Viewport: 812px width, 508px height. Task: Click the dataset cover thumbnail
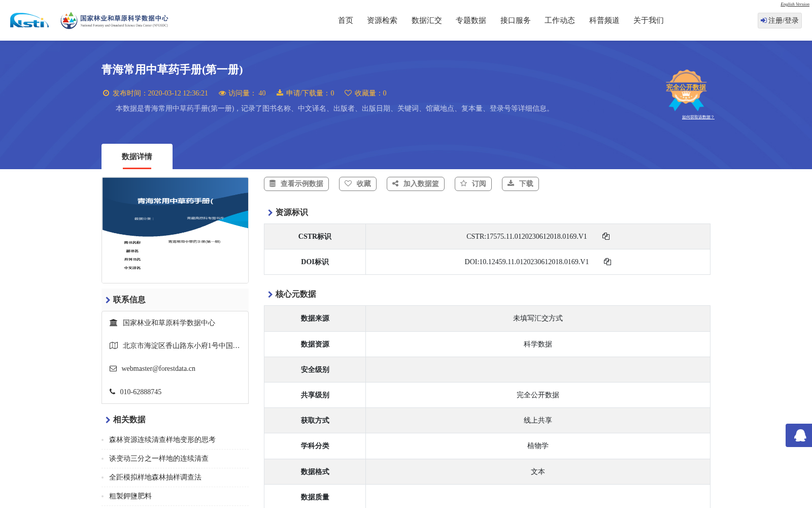(x=175, y=230)
